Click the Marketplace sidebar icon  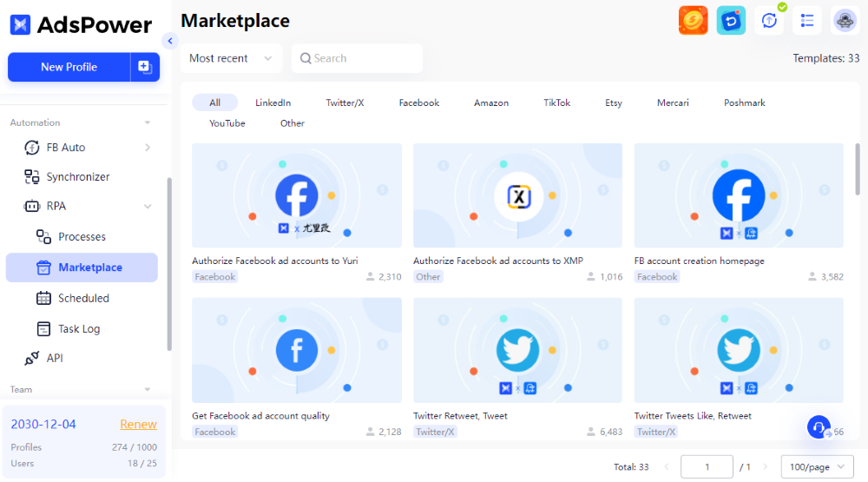point(43,267)
